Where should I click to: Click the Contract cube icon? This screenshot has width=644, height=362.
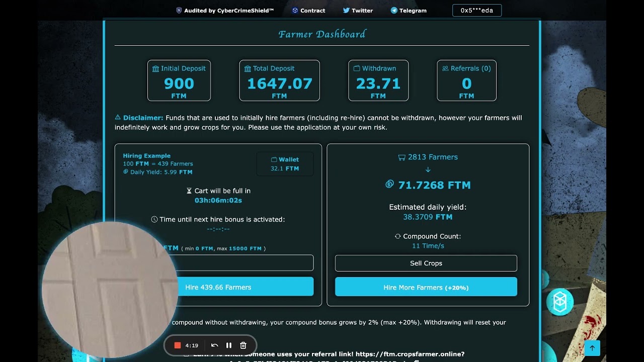(295, 10)
